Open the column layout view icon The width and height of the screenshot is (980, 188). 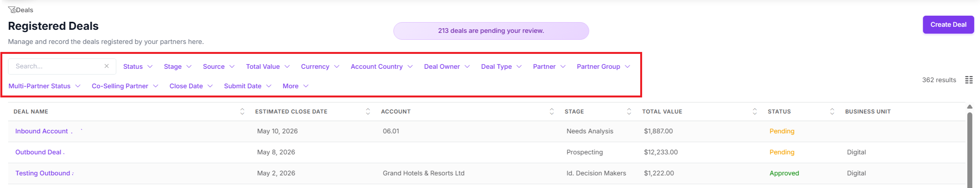tap(969, 80)
